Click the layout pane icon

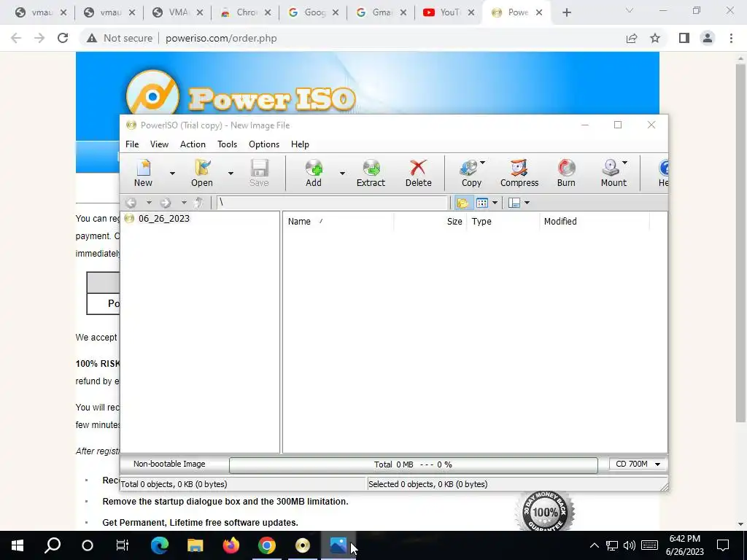click(x=514, y=203)
